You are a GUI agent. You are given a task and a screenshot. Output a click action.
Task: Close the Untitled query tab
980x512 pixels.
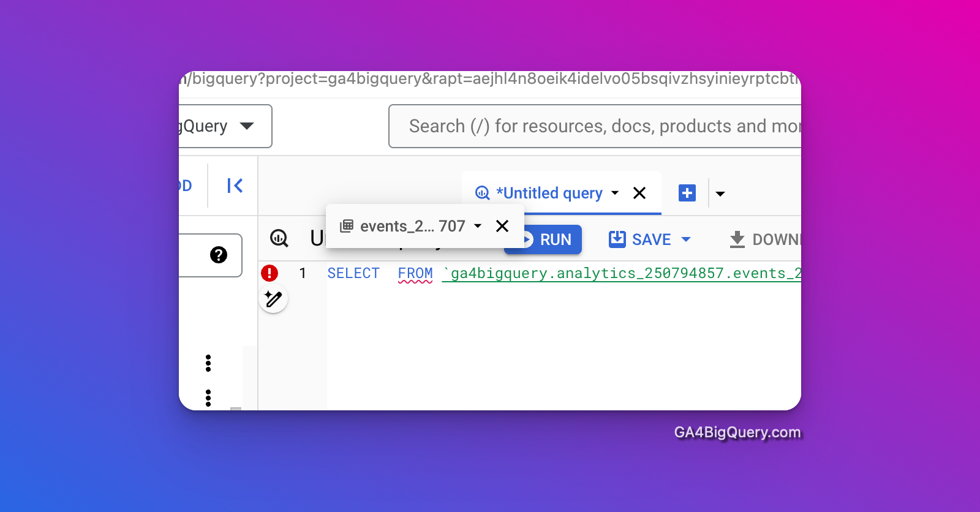[639, 193]
